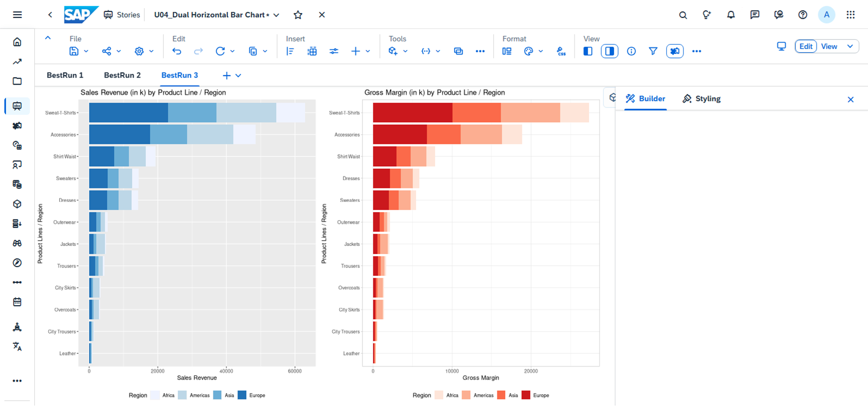
Task: Select the Sales Revenue chart title
Action: 153,93
